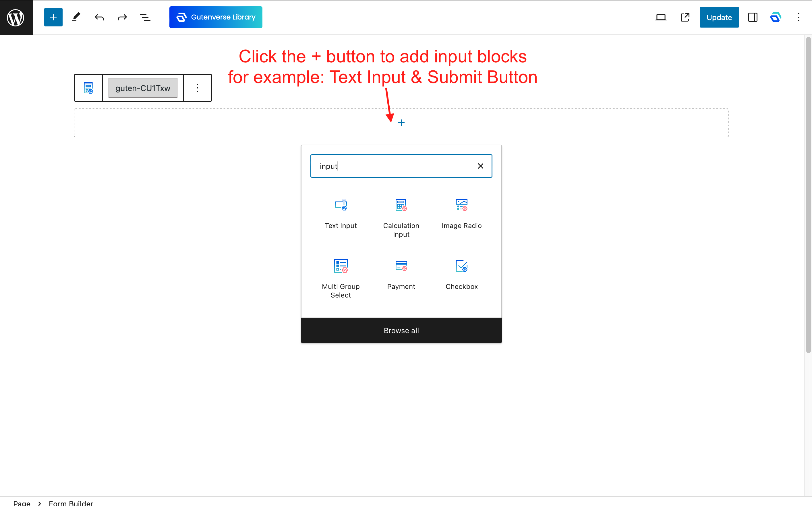
Task: Open the device preview laptop dropdown
Action: (660, 17)
